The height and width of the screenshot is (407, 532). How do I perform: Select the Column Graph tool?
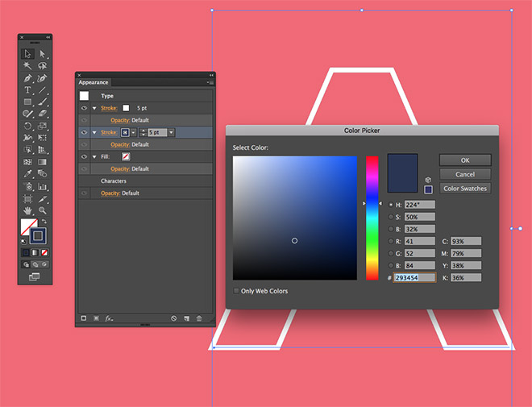(42, 186)
